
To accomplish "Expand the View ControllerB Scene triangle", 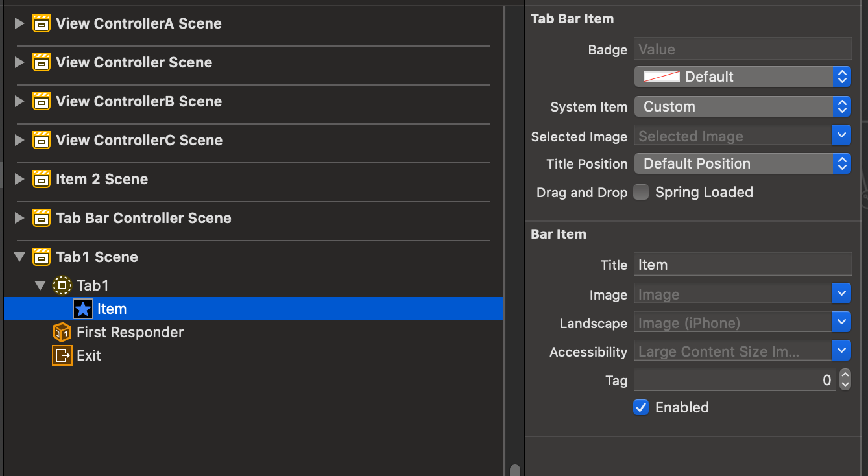I will (19, 102).
